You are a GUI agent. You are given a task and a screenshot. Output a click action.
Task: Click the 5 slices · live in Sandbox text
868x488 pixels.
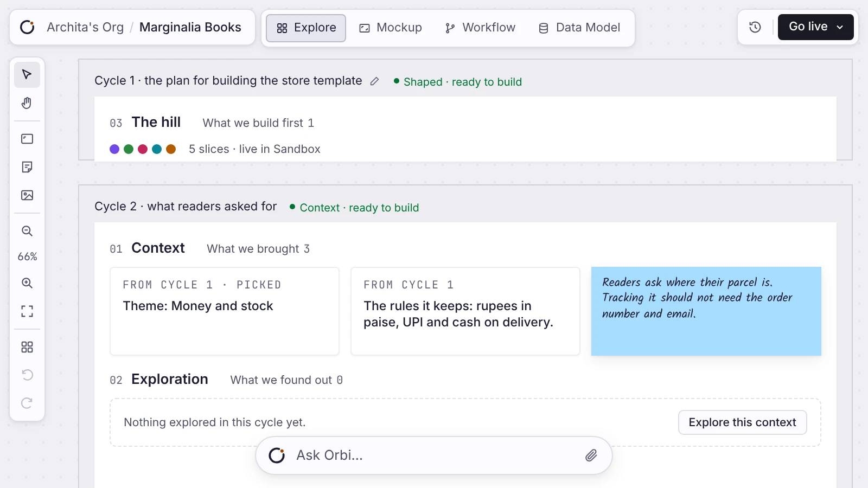point(254,149)
